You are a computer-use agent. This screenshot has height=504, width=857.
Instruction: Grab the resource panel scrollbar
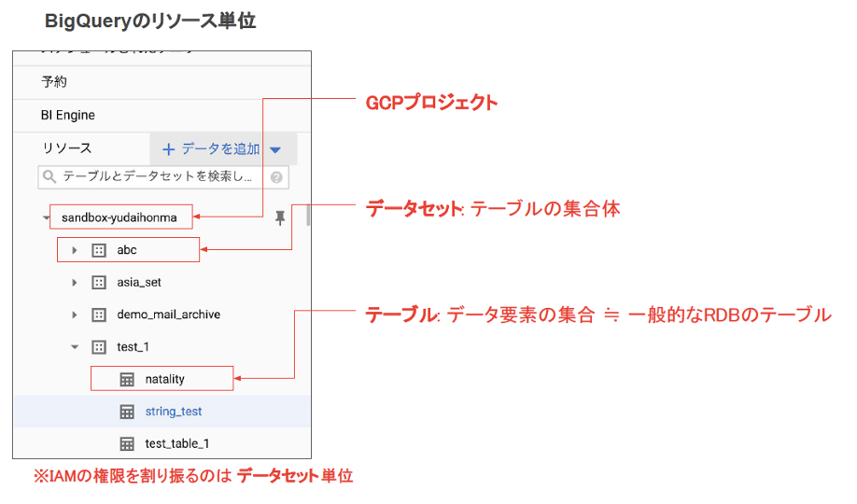(x=308, y=215)
